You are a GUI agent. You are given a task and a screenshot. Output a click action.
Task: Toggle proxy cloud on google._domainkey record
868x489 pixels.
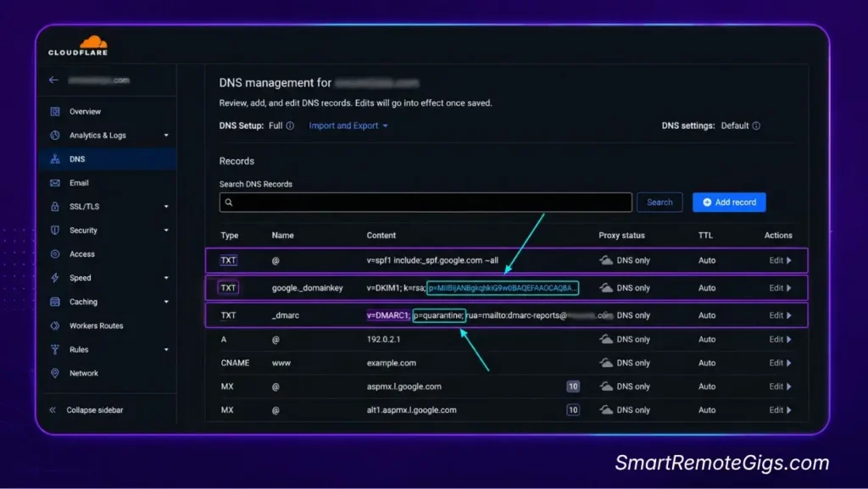606,287
